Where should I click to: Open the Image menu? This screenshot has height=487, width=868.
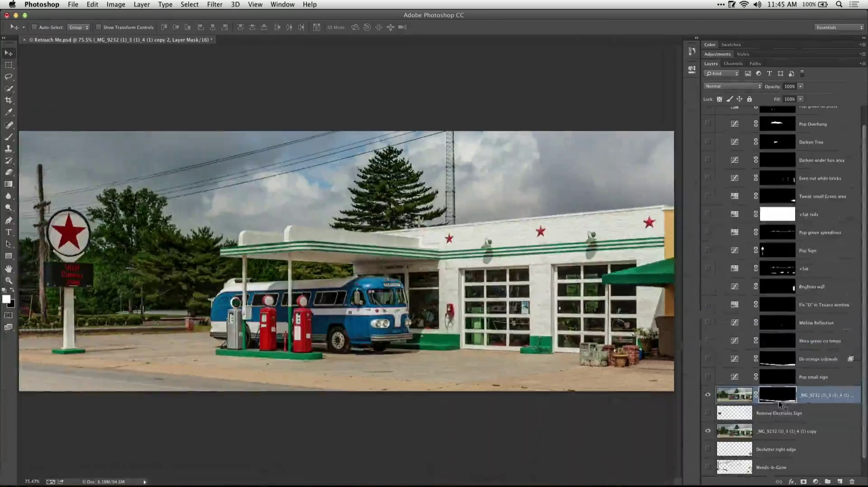coord(116,5)
